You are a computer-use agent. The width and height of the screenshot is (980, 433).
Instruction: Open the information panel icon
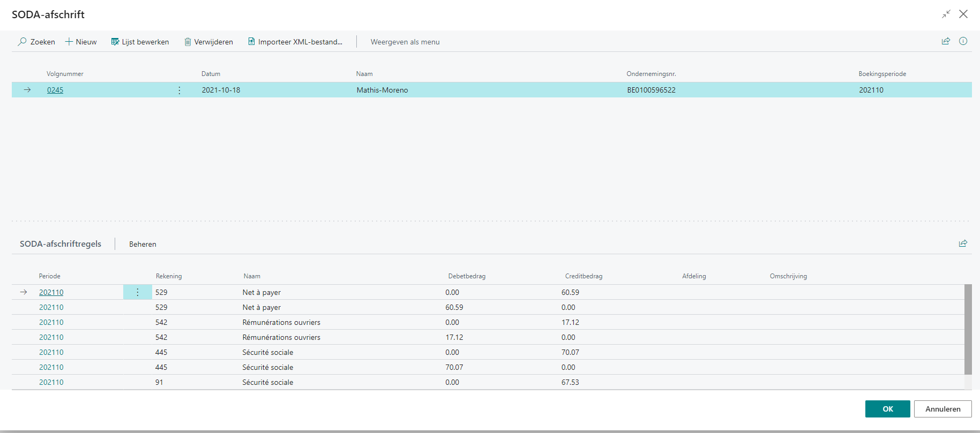pos(963,41)
